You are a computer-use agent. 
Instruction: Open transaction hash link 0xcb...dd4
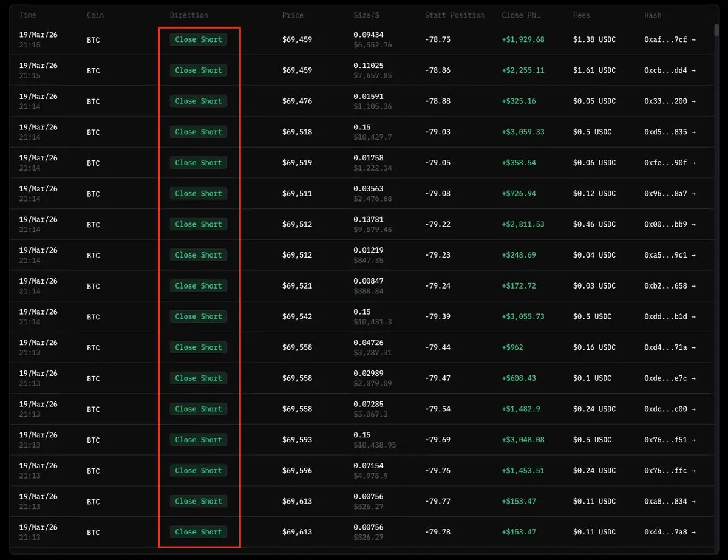point(665,70)
